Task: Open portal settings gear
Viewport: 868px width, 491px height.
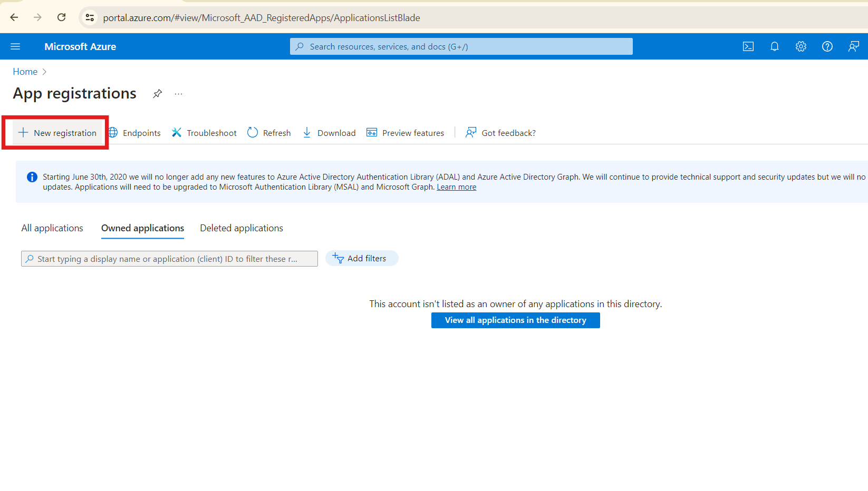Action: (x=801, y=46)
